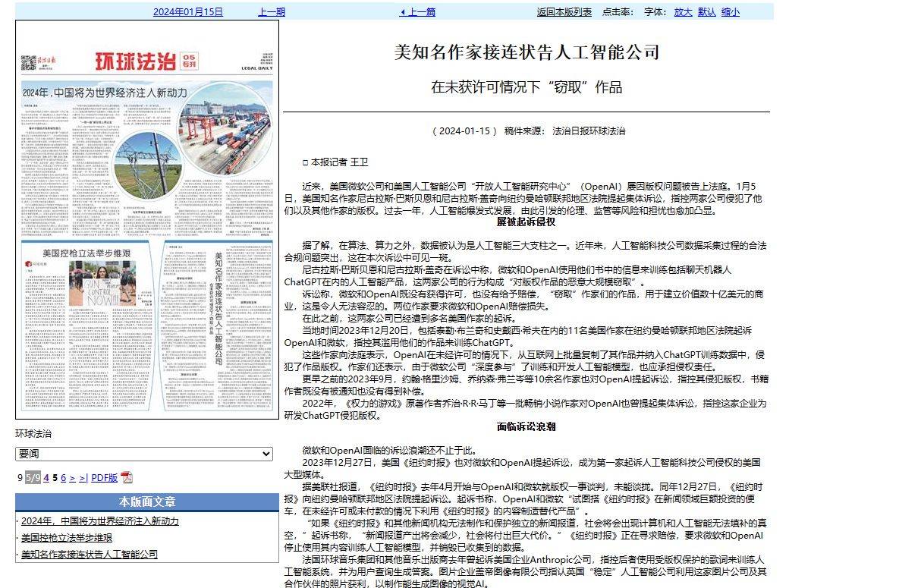Select page 4 in the pagination selector
Image resolution: width=899 pixels, height=588 pixels.
[46, 478]
